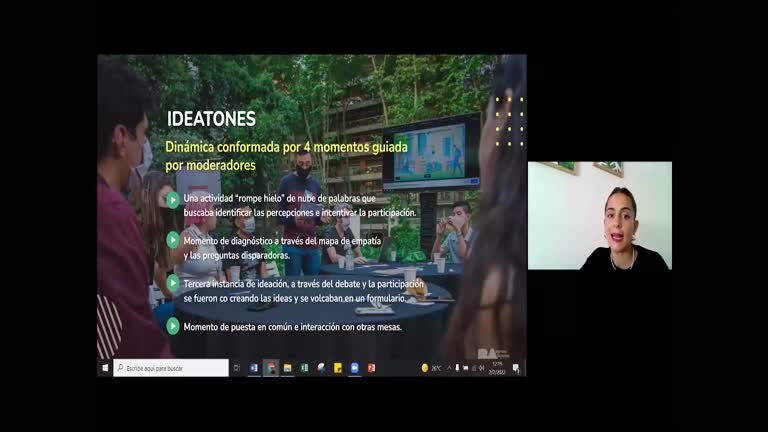Switch to Google Chrome in taskbar
This screenshot has width=768, height=432.
point(271,368)
